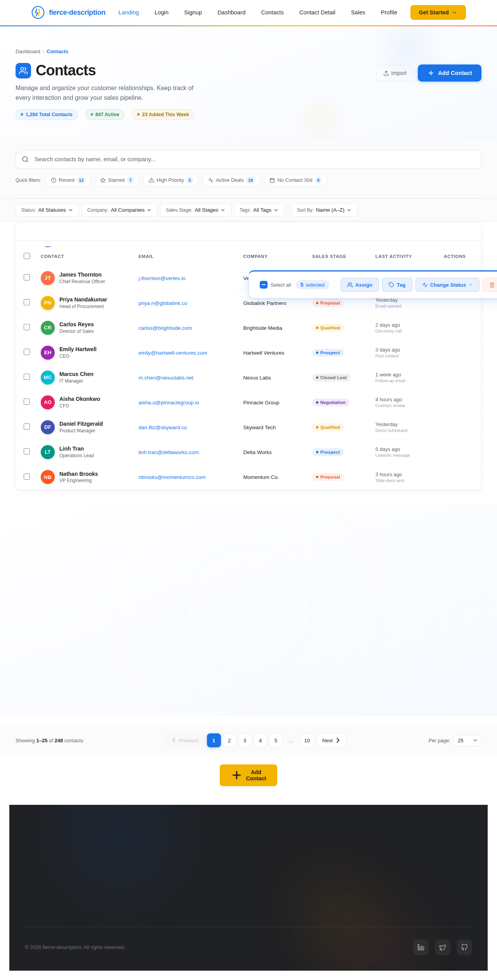Apply the Active Deals quick filter

231,180
